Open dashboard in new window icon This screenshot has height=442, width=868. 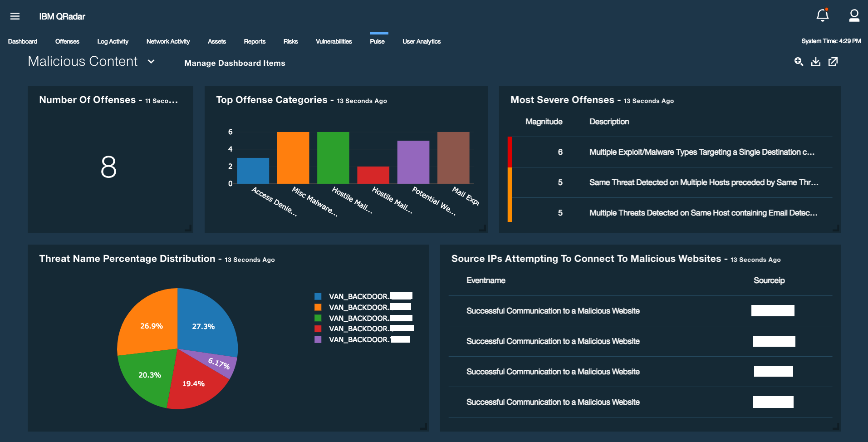tap(833, 62)
